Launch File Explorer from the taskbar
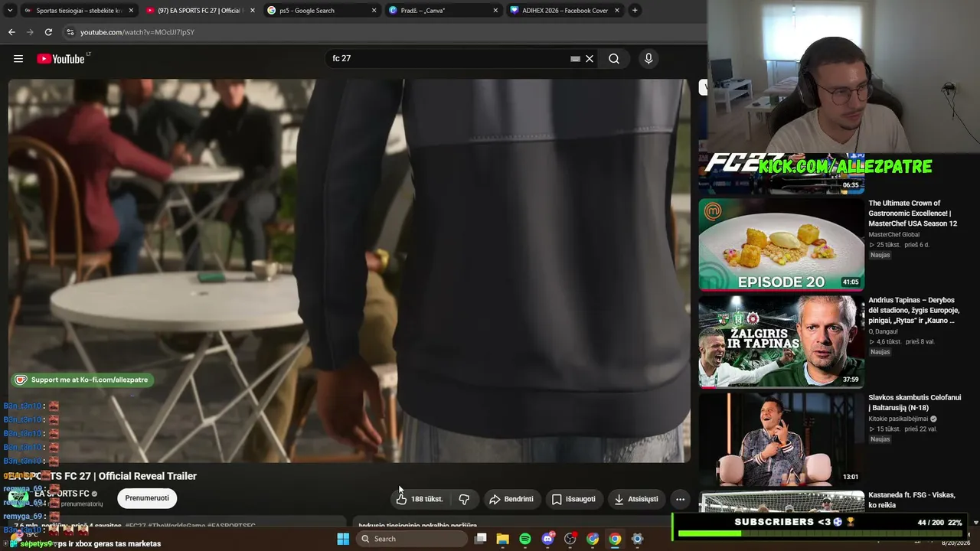The image size is (980, 551). click(x=502, y=539)
